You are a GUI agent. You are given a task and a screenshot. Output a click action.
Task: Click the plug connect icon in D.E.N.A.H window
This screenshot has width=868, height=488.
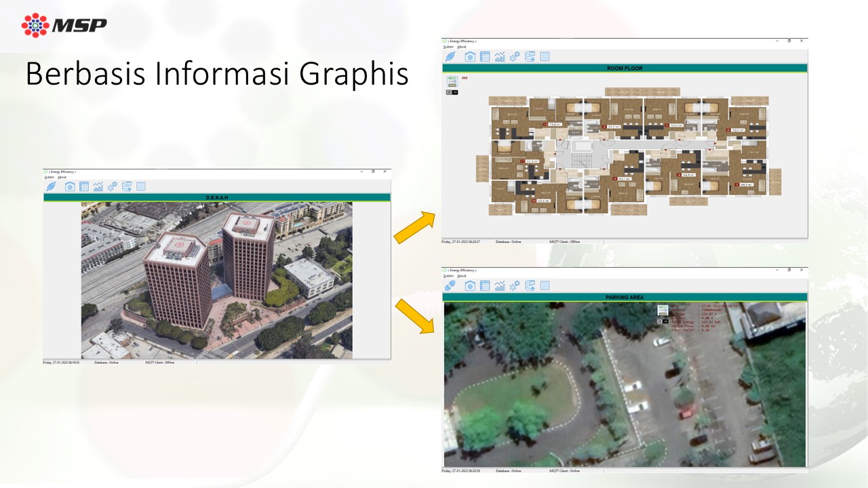(51, 186)
